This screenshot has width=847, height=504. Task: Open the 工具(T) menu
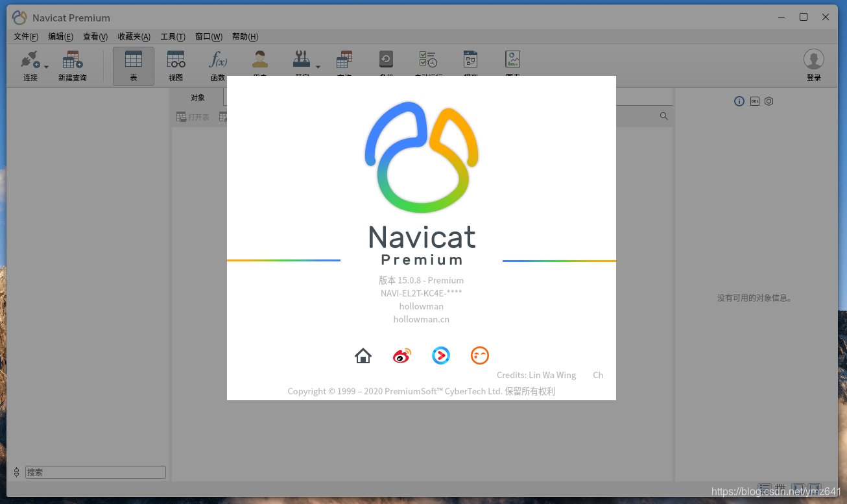(x=173, y=37)
